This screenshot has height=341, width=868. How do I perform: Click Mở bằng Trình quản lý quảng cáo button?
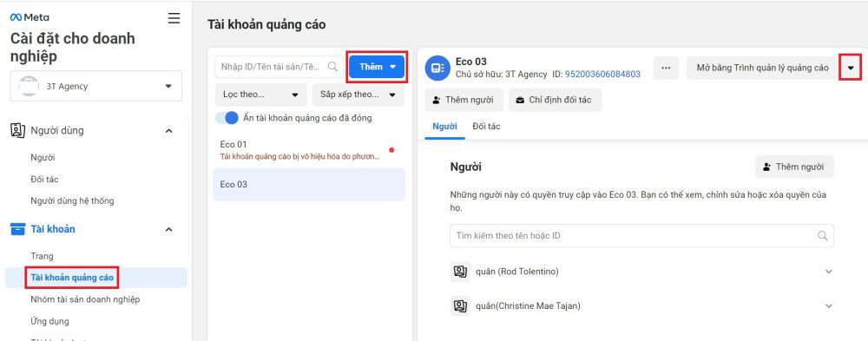[763, 68]
